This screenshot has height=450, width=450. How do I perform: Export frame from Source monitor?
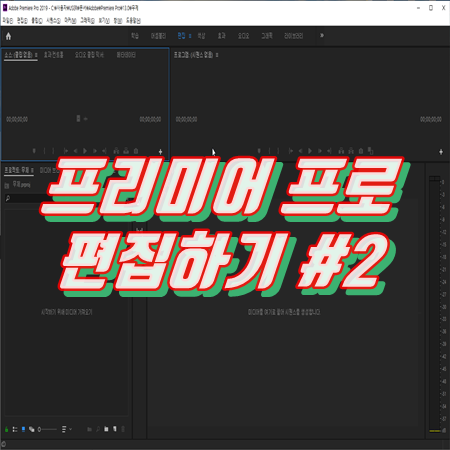[x=136, y=151]
